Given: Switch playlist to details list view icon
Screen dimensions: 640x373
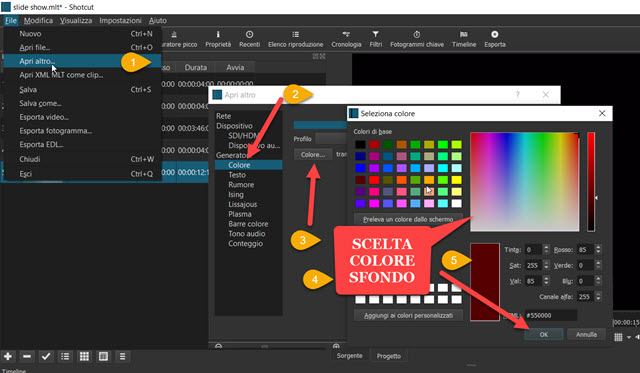Looking at the screenshot, I should pos(65,356).
